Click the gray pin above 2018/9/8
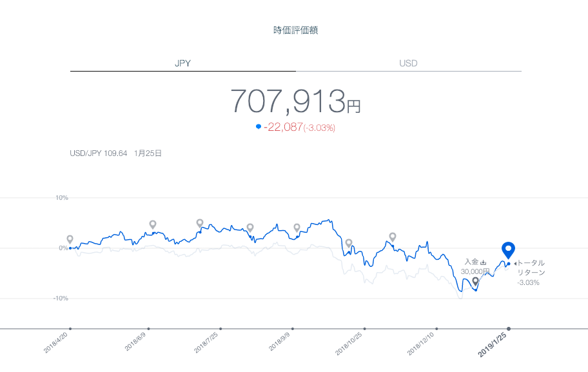This screenshot has width=588, height=372. 297,228
